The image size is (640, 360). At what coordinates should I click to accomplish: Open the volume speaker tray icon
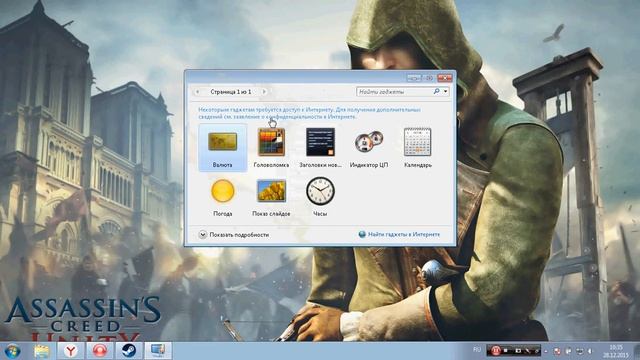tap(590, 351)
